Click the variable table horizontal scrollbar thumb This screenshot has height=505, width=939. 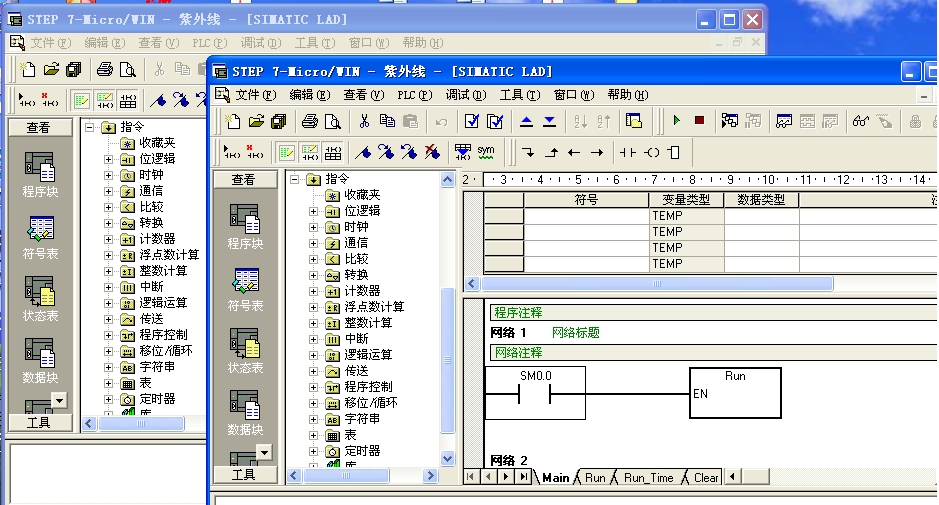657,283
